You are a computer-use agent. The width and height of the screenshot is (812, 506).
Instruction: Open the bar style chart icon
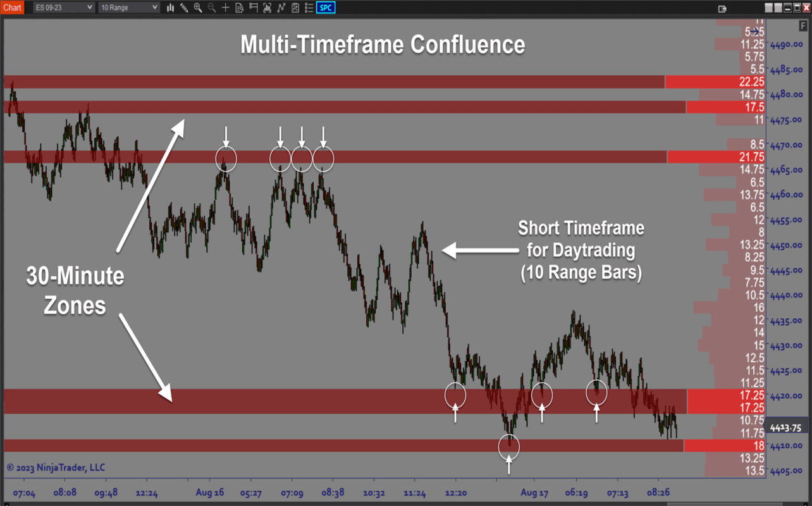point(171,8)
